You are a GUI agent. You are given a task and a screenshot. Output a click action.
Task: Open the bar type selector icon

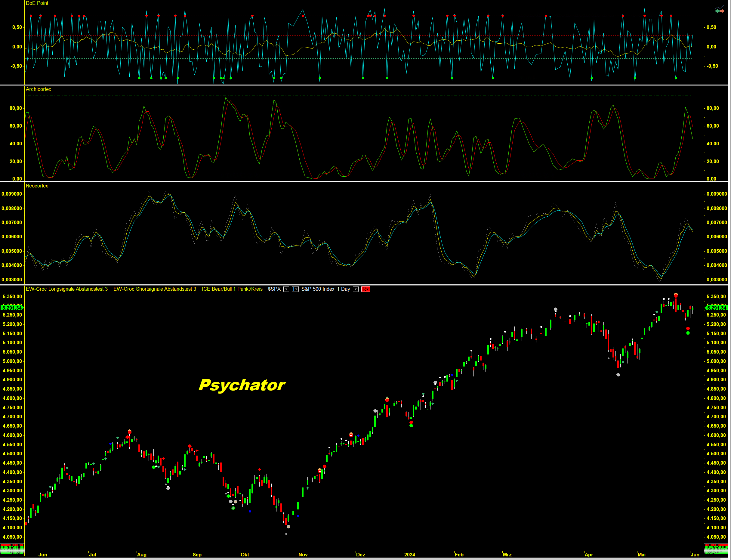click(x=295, y=289)
